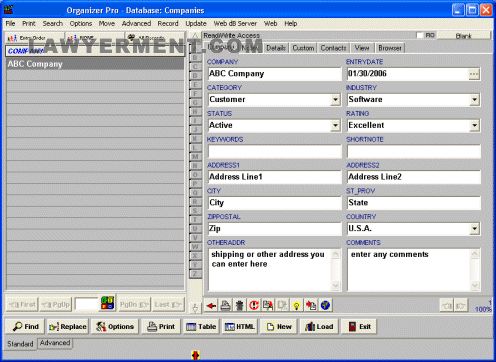The height and width of the screenshot is (362, 496).
Task: Click the Load button
Action: coord(319,327)
